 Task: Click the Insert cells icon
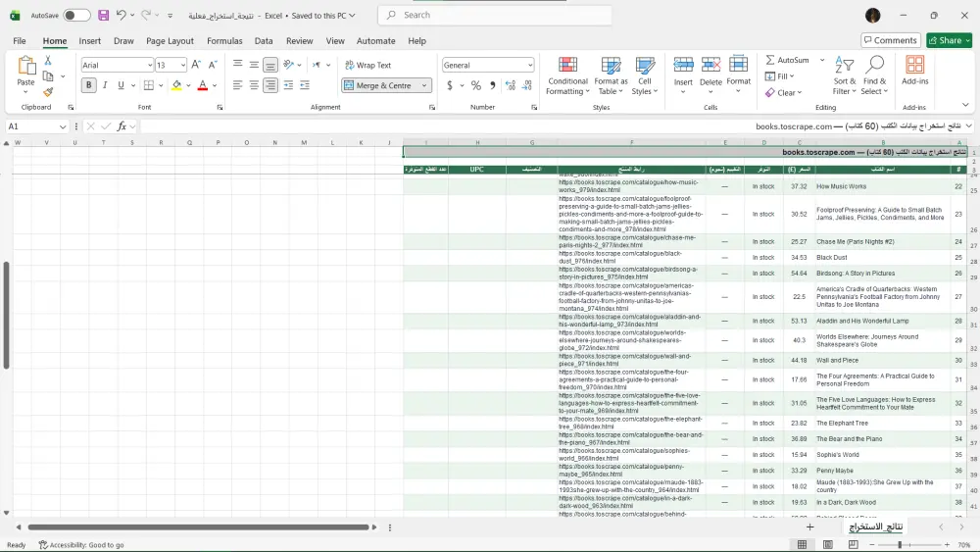[x=683, y=65]
